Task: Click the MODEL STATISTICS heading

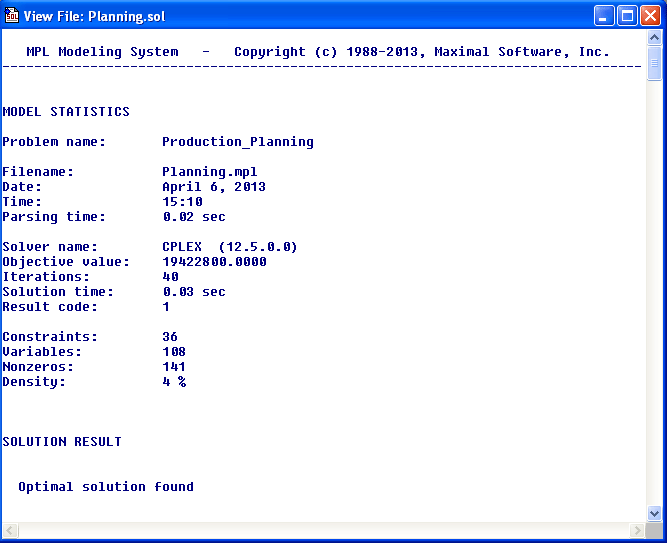Action: [66, 112]
